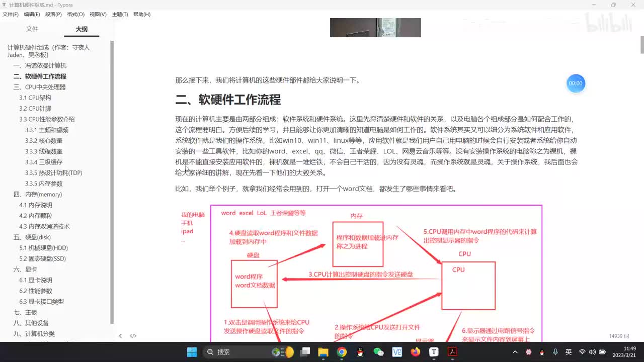Click the 14939 词 word count
The height and width of the screenshot is (362, 644).
(619, 336)
